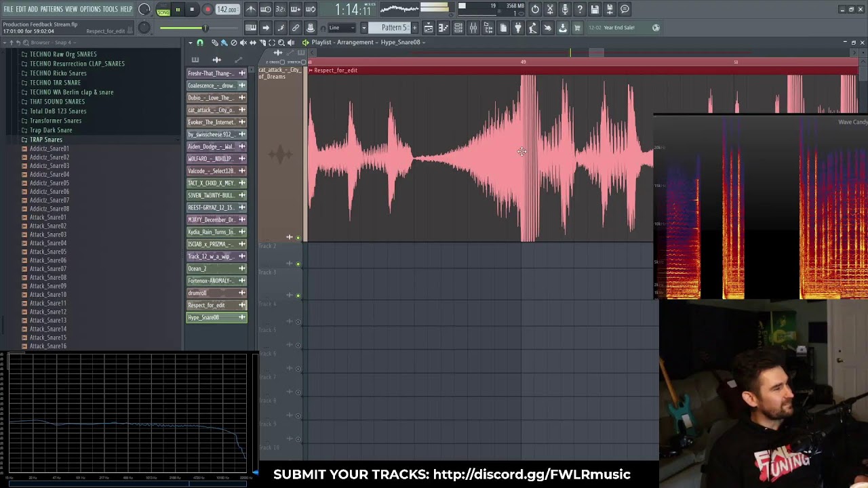This screenshot has width=868, height=488.
Task: Expand the TRAP Snares folder
Action: (x=46, y=140)
